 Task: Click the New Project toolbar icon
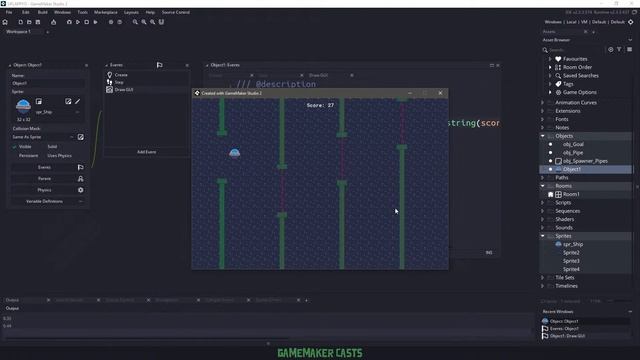tap(20, 22)
